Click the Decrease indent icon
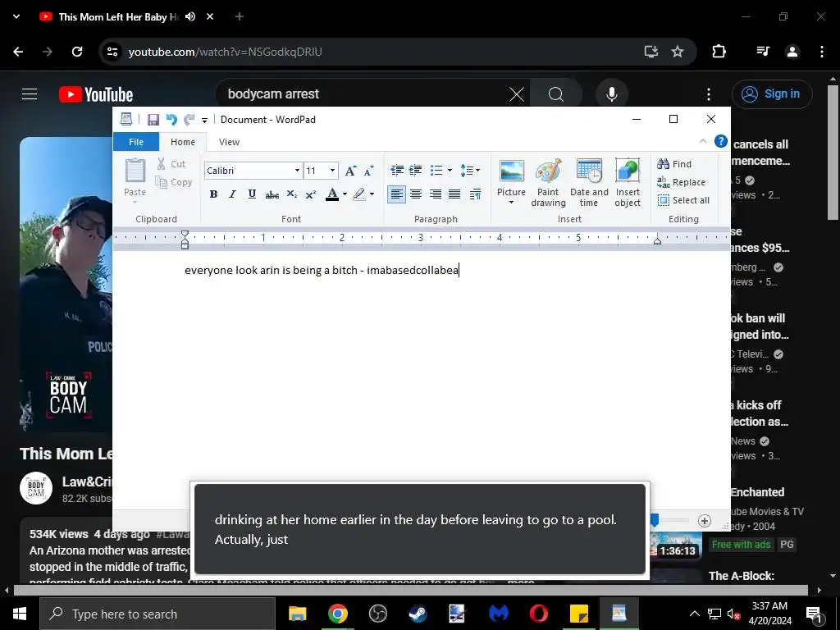The width and height of the screenshot is (840, 630). click(x=397, y=171)
